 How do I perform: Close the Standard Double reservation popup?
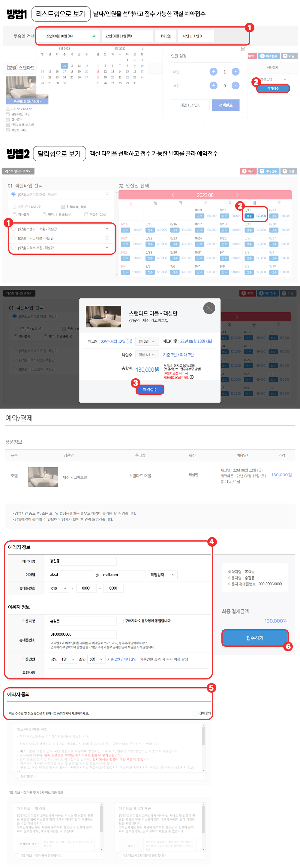pos(209,308)
